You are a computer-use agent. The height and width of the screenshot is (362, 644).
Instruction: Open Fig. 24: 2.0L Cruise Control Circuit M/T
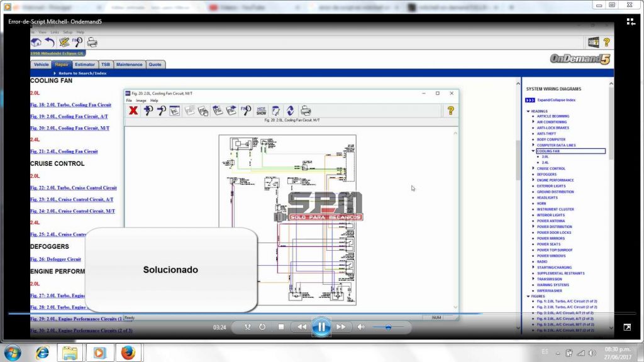pos(72,211)
